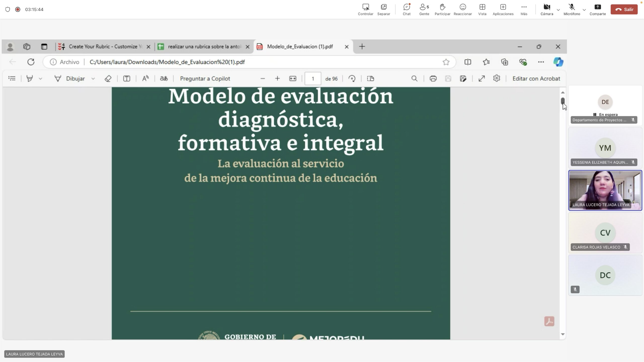Rotate the PDF page

point(352,78)
